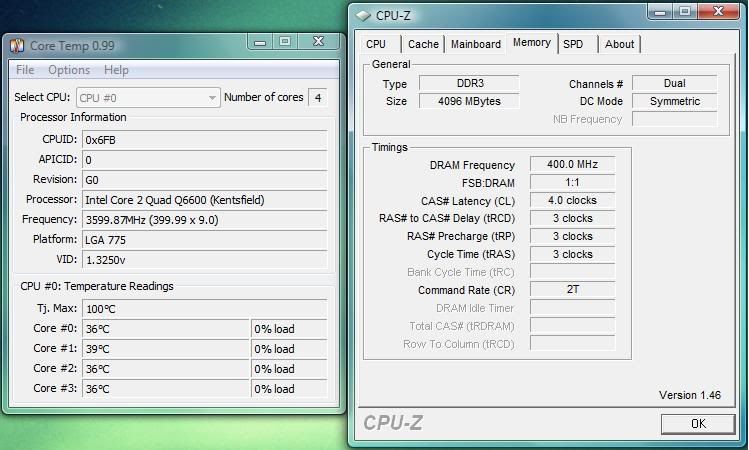Switch to the Mainboard tab in CPU-Z
Screen dimensions: 749x450
[x=476, y=44]
